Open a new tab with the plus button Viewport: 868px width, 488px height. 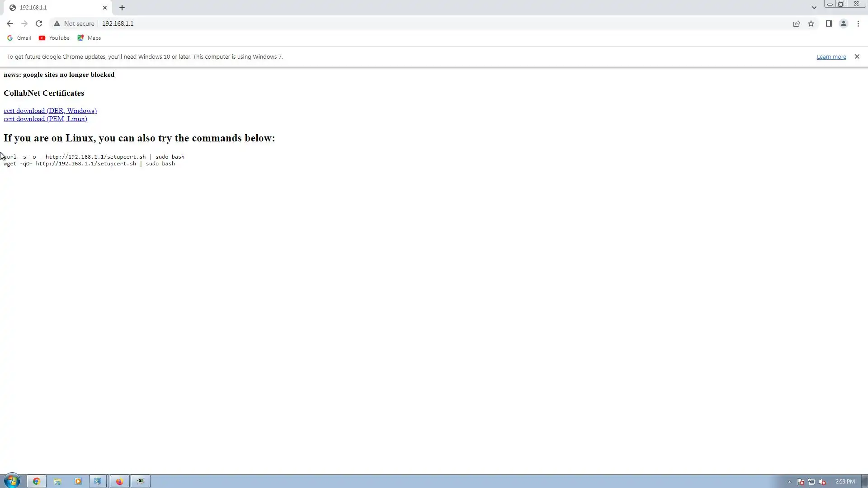(x=122, y=8)
